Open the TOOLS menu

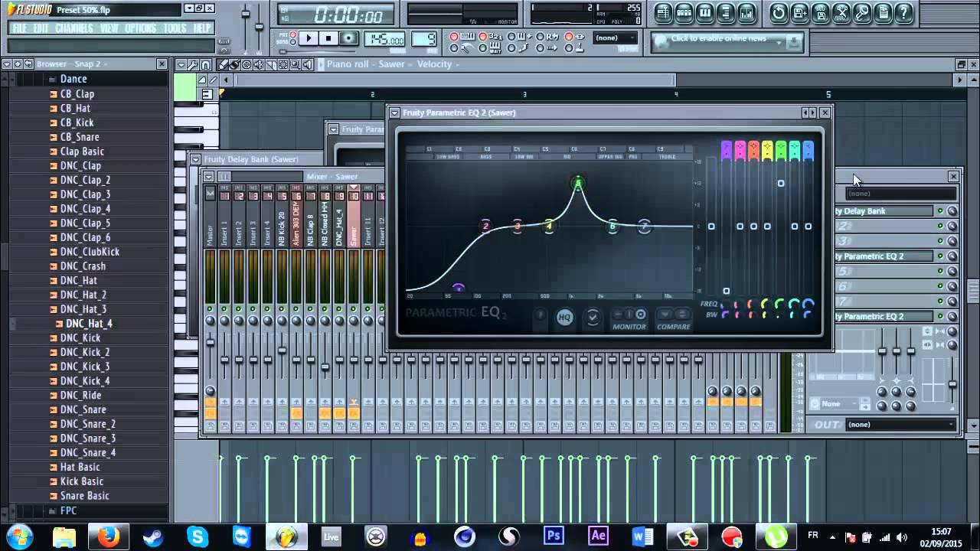pyautogui.click(x=175, y=28)
